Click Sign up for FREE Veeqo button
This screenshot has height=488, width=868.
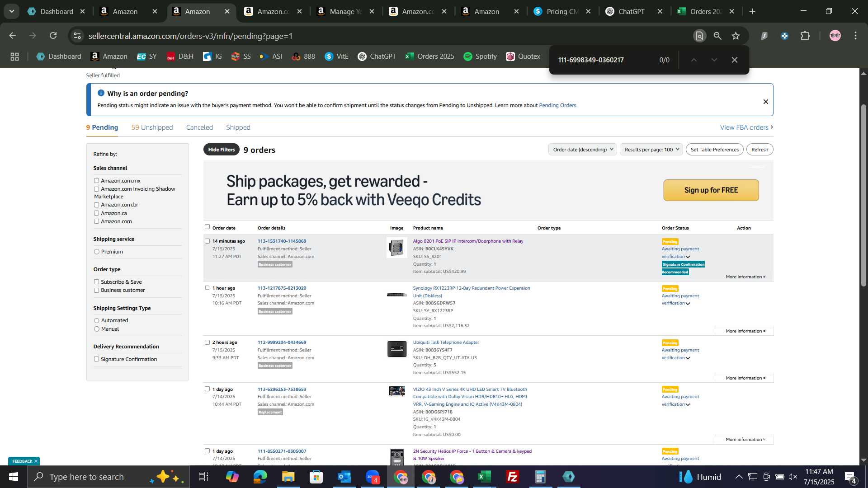coord(711,190)
